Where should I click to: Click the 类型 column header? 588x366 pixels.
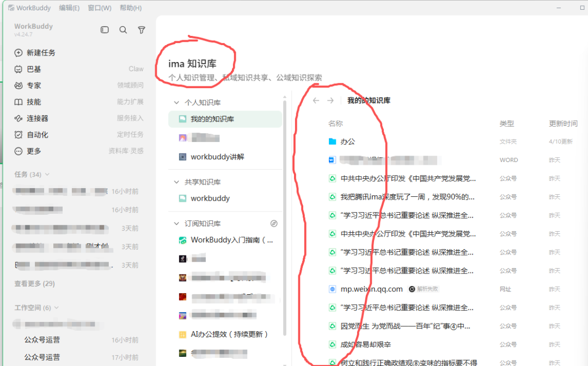click(507, 123)
